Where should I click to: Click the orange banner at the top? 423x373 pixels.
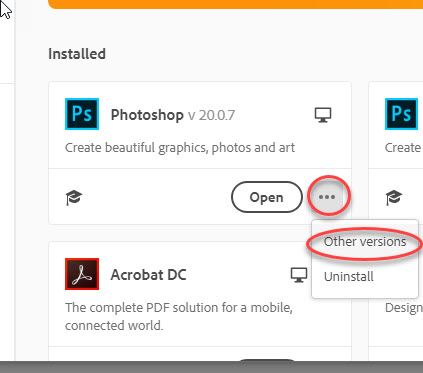(x=235, y=4)
